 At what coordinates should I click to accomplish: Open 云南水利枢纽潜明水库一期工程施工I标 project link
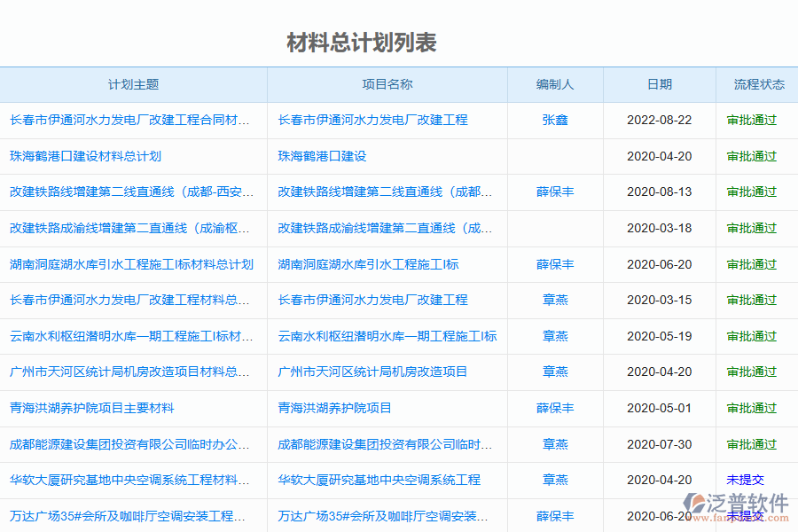pos(387,336)
